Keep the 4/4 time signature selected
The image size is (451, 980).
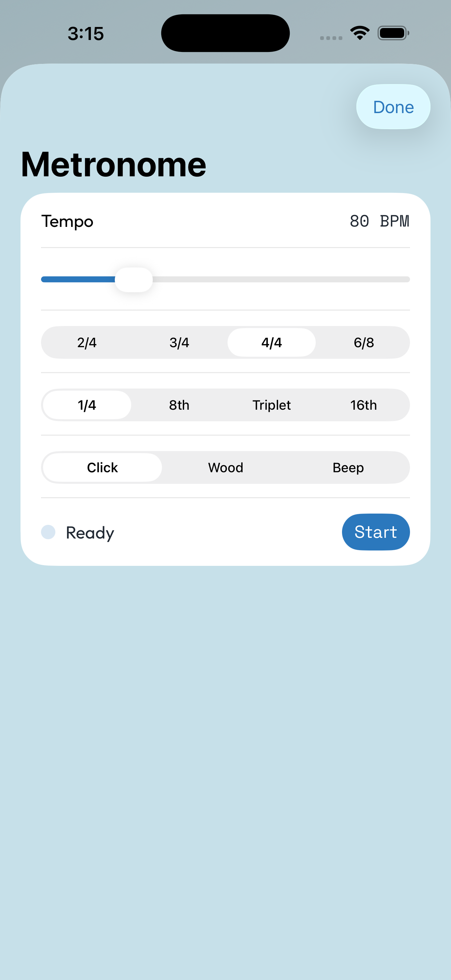(x=271, y=342)
